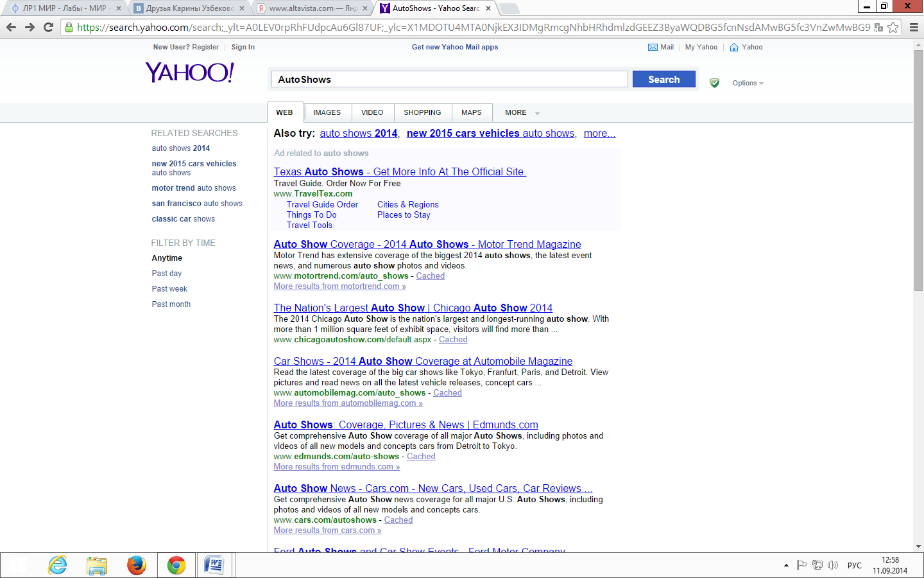Screen dimensions: 924x578
Task: Open Chrome from the taskbar
Action: pos(176,565)
